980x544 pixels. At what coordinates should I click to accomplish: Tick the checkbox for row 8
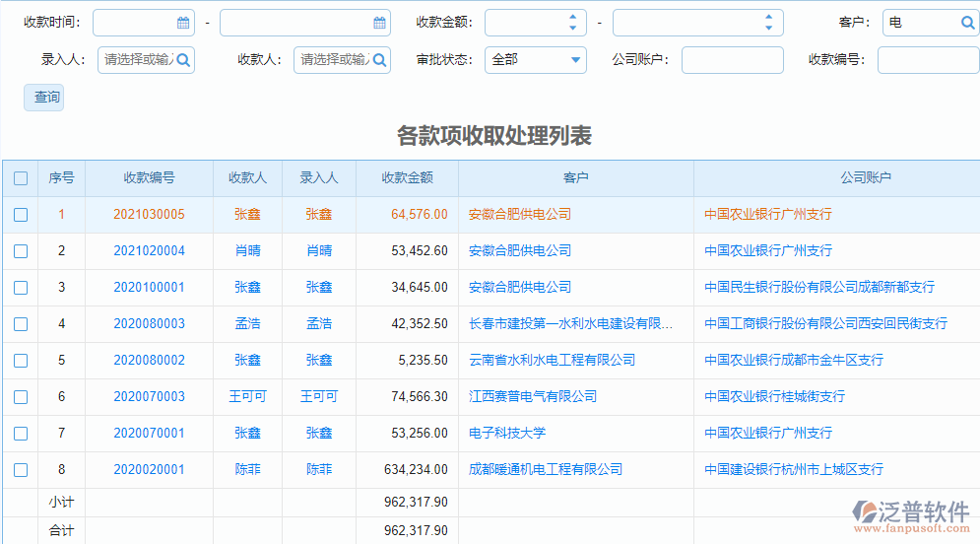point(21,470)
